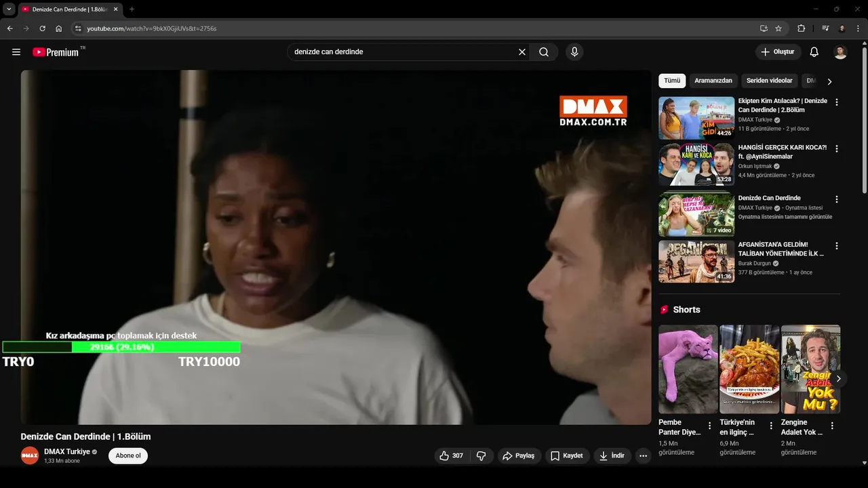Image resolution: width=868 pixels, height=488 pixels.
Task: Open options menu for HANGİSİ GERÇEK KARI KOCA
Action: coord(836,148)
